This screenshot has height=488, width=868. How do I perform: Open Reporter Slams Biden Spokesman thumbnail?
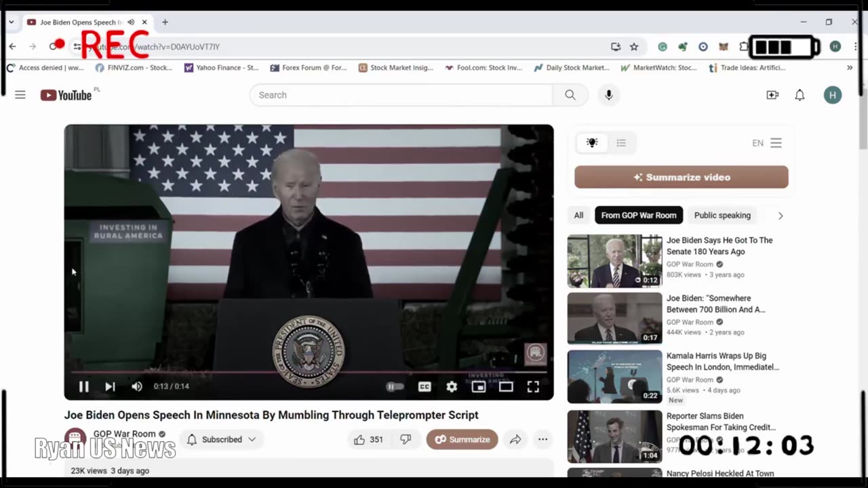[x=614, y=436]
